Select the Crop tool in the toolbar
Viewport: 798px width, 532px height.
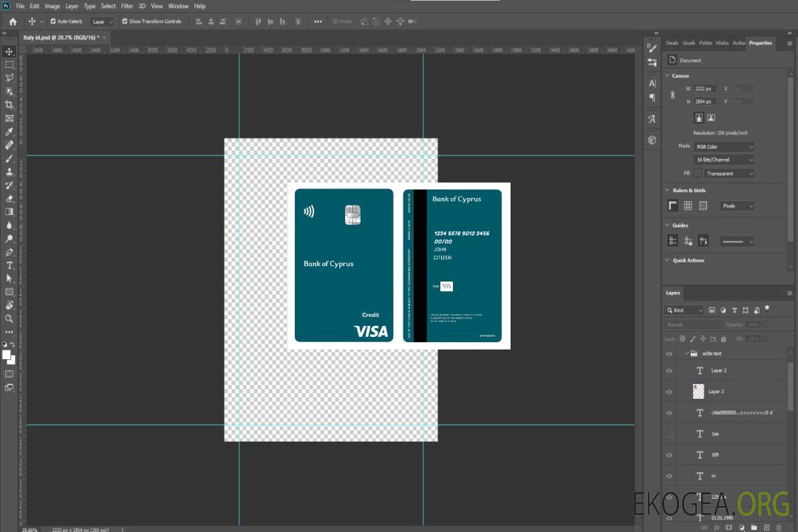coord(9,105)
